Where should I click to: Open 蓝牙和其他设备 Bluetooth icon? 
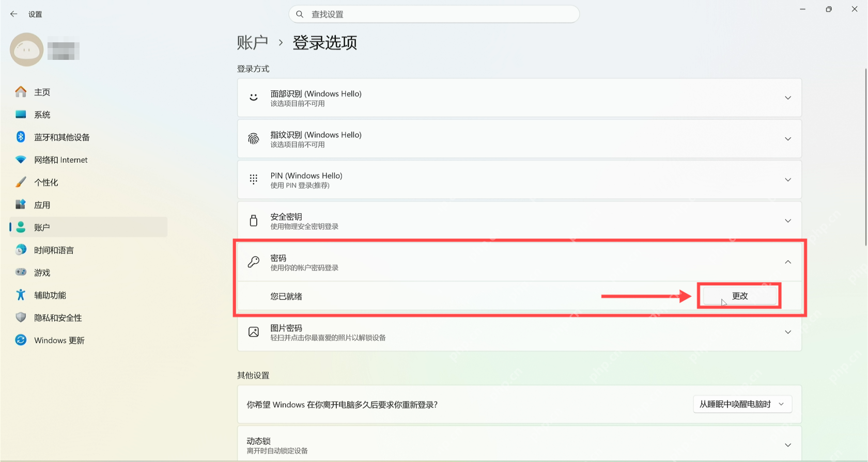[21, 137]
